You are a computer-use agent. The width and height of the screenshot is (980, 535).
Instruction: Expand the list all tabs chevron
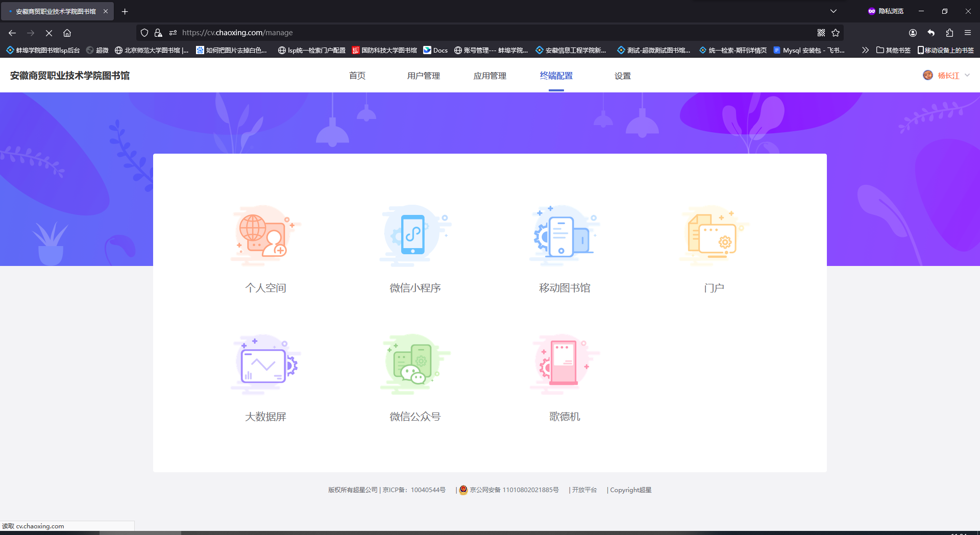[x=834, y=11]
